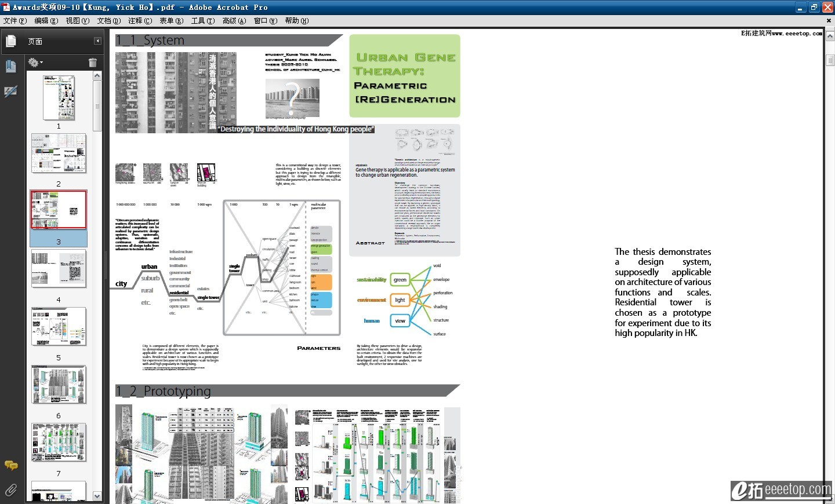Collapse the Pages navigation panel
The width and height of the screenshot is (835, 504).
[97, 41]
